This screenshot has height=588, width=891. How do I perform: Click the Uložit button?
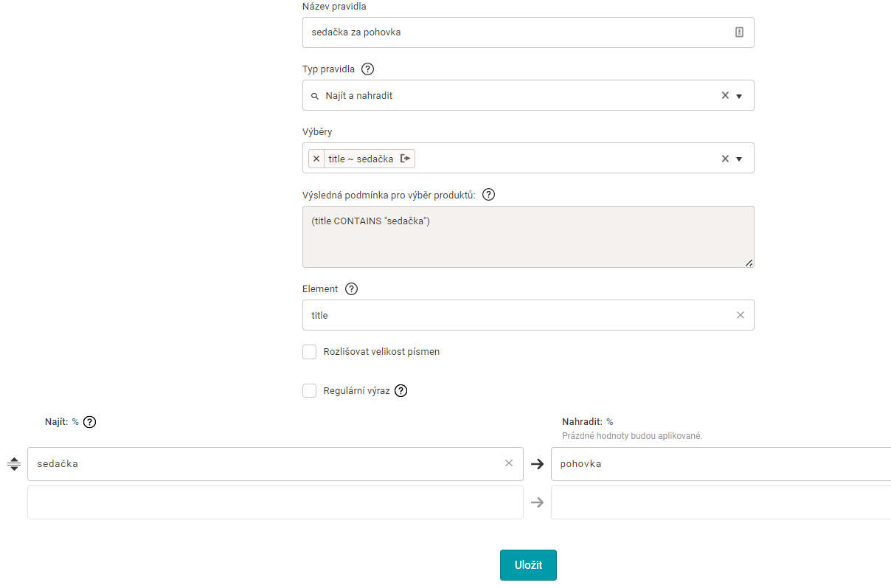pos(528,565)
